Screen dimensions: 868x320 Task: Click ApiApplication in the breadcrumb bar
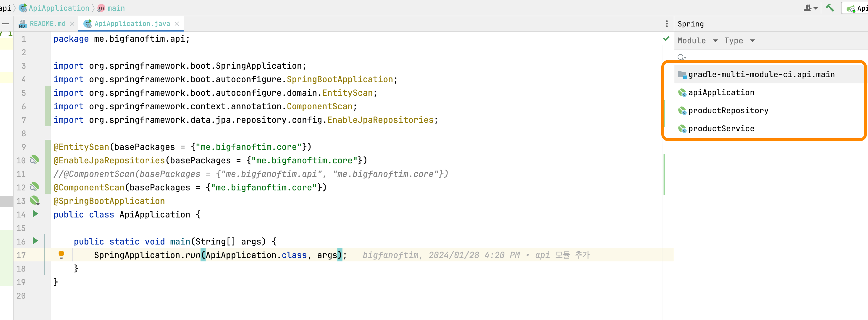pyautogui.click(x=59, y=8)
